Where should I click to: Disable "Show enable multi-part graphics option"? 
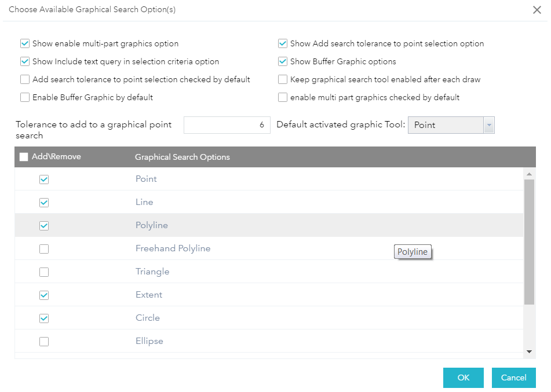[x=25, y=43]
